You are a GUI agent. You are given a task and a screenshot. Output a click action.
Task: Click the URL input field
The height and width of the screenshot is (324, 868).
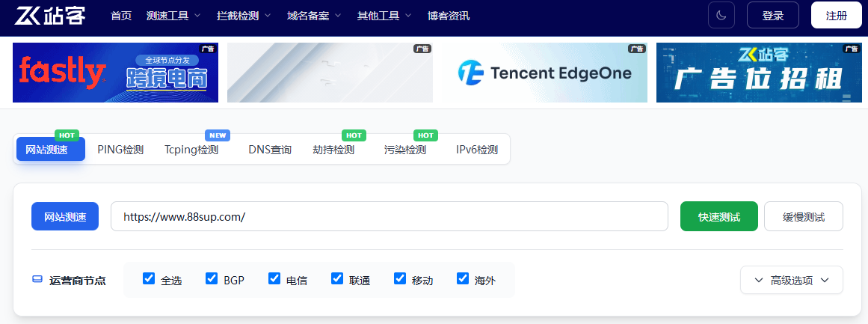pyautogui.click(x=389, y=217)
